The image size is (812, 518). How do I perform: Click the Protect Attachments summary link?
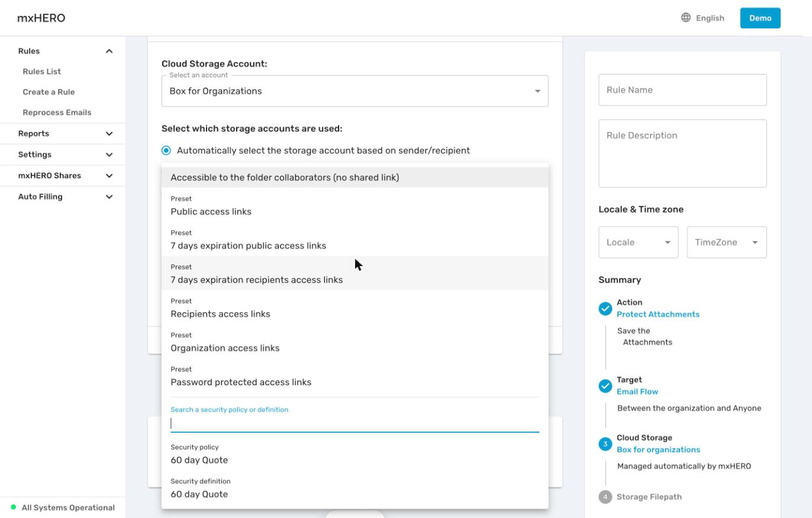pyautogui.click(x=658, y=315)
